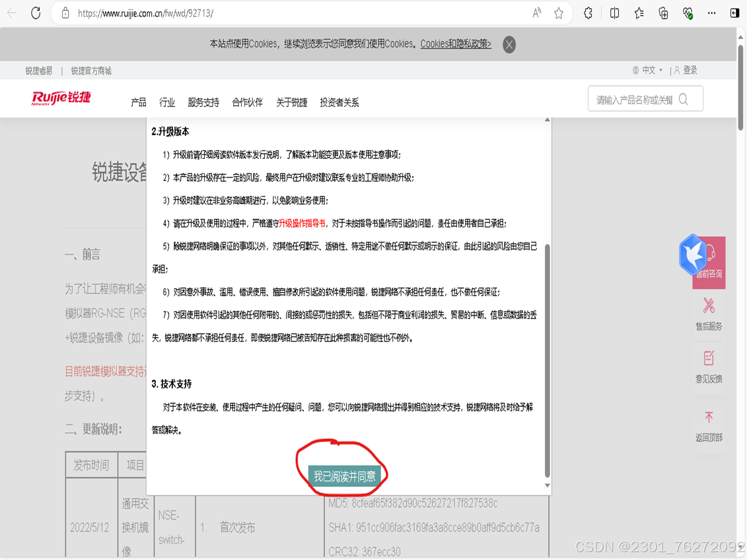Open the 关于锐捷 navigation menu
747x560 pixels.
[292, 103]
